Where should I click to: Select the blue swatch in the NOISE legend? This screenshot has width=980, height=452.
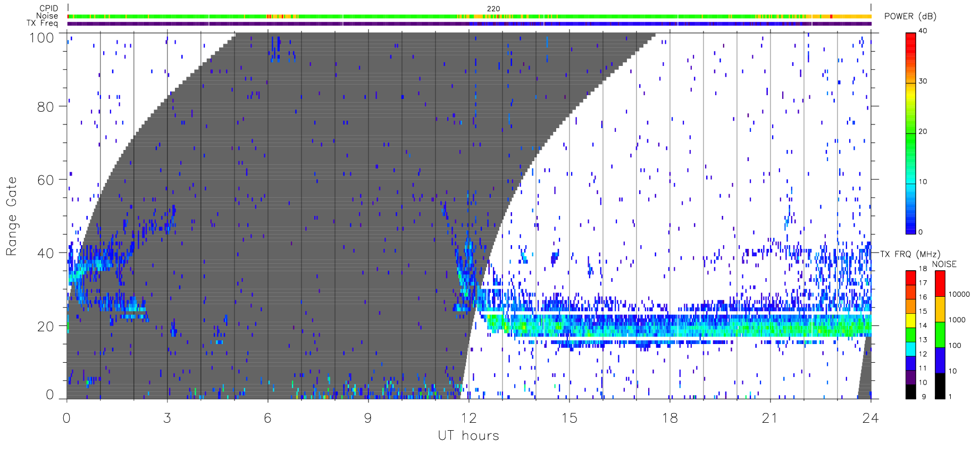click(940, 360)
